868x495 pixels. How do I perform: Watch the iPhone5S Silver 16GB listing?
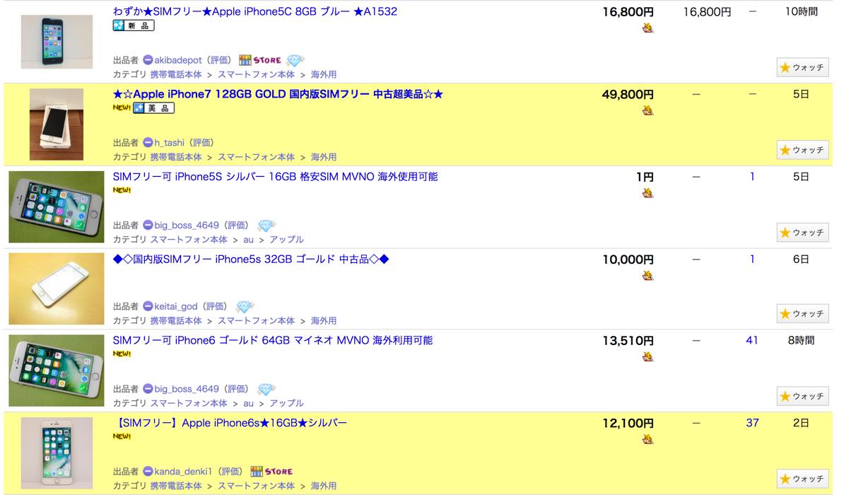click(802, 233)
